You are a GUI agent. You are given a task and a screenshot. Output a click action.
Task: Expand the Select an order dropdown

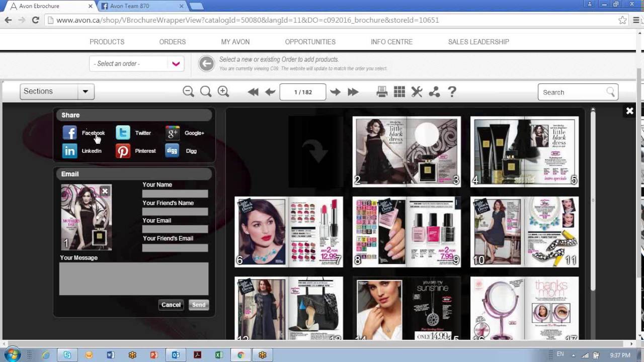point(136,63)
